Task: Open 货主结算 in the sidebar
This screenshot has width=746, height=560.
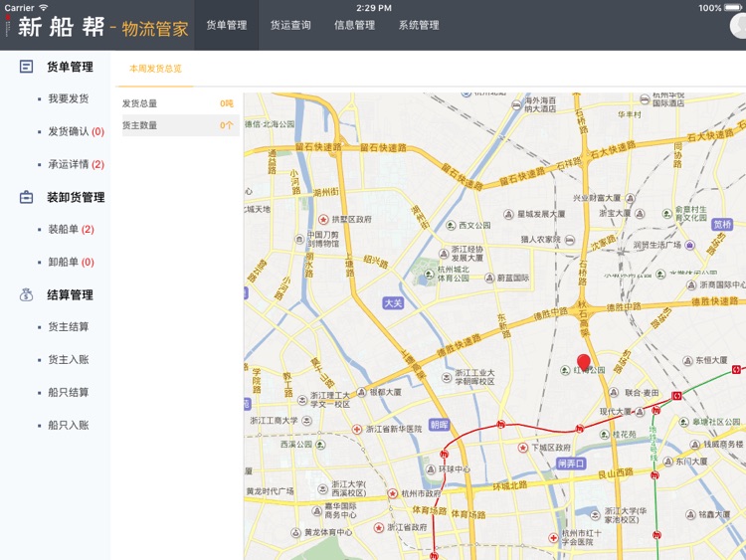Action: (68, 327)
